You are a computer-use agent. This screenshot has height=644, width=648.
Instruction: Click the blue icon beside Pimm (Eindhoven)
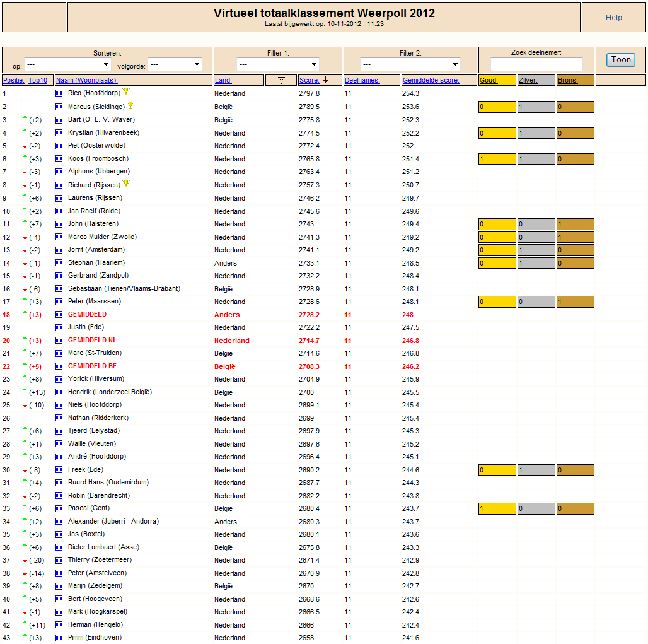pyautogui.click(x=59, y=638)
